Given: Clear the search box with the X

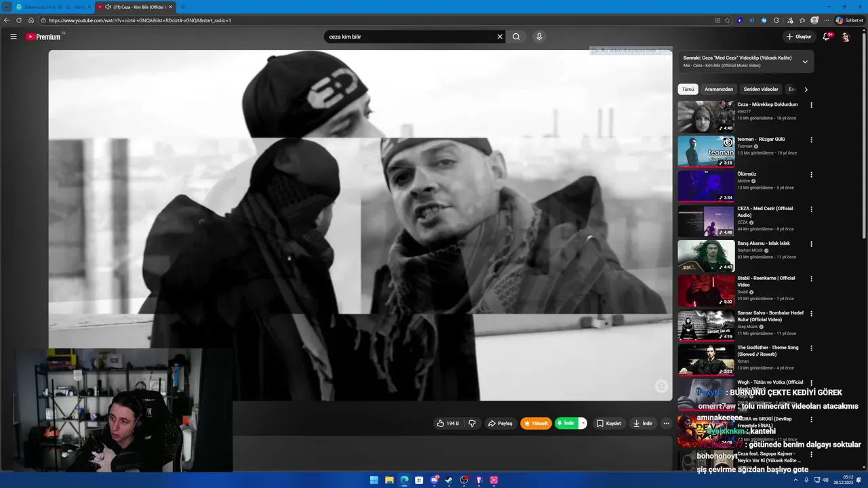Looking at the screenshot, I should [x=500, y=37].
